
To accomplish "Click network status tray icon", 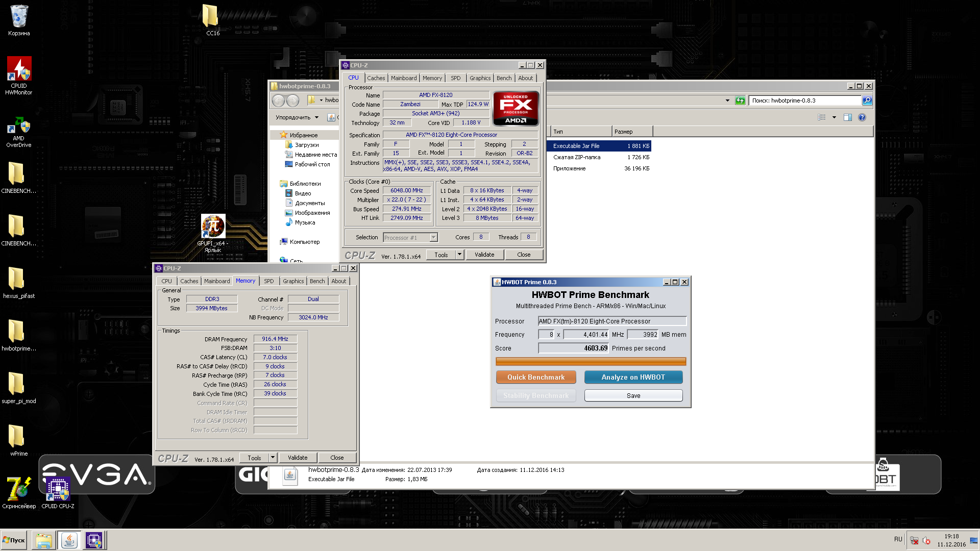I will [x=914, y=540].
